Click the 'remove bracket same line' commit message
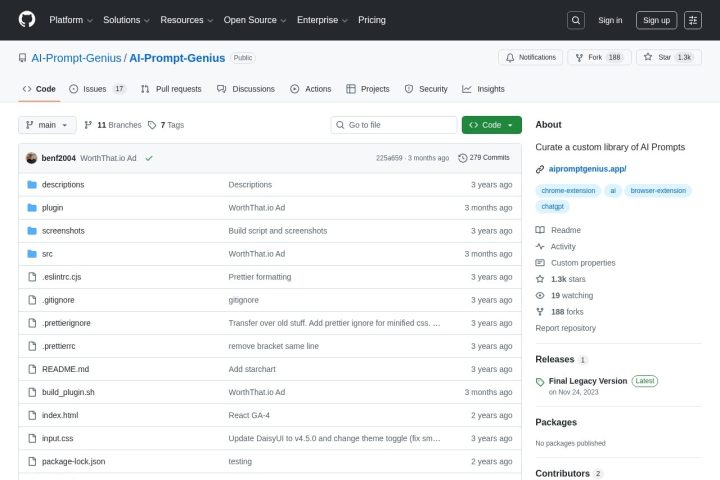 273,346
